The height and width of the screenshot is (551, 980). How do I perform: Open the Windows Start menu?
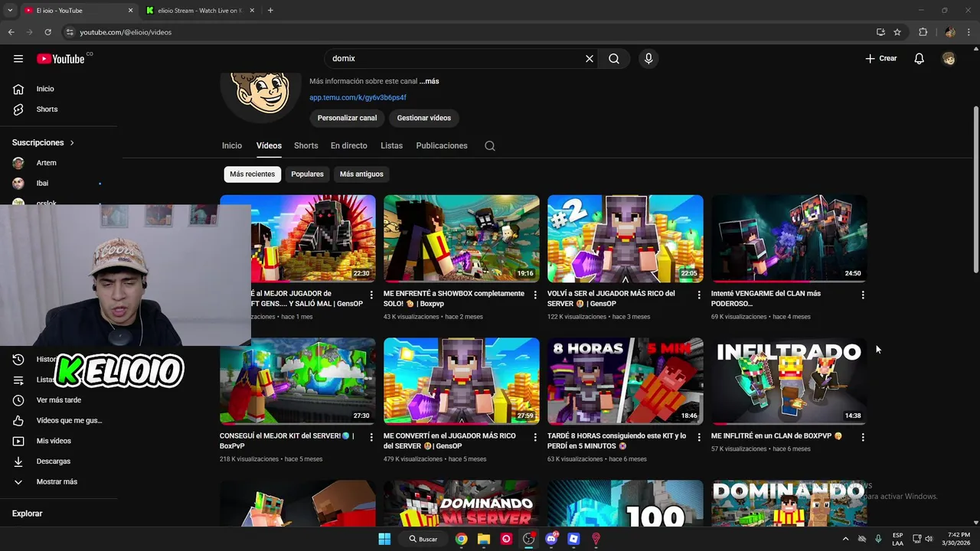click(384, 539)
